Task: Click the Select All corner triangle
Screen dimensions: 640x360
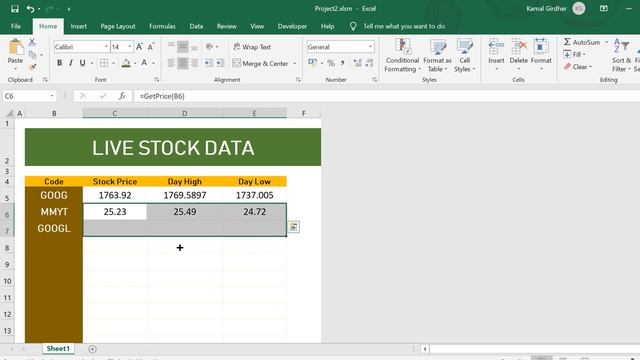Action: coord(9,113)
